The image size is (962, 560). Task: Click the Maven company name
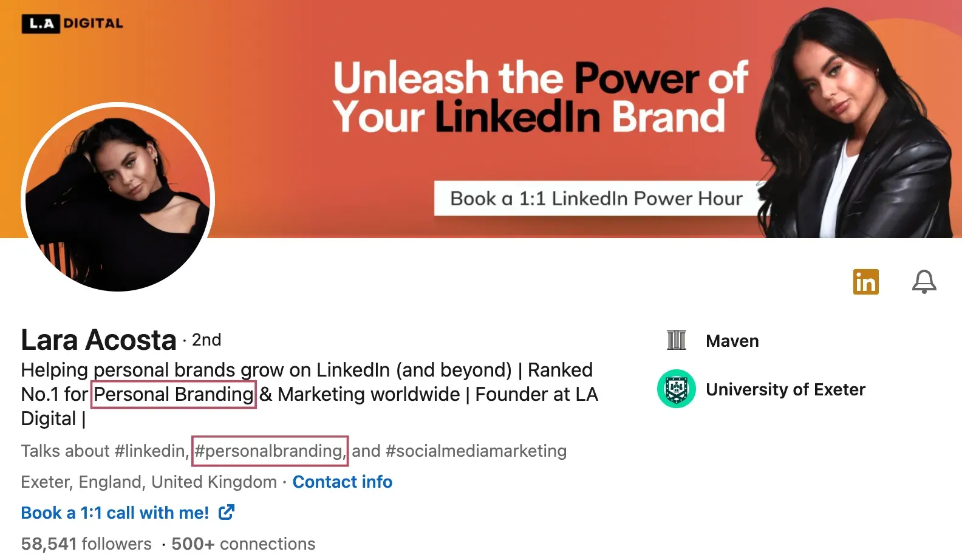(x=732, y=341)
